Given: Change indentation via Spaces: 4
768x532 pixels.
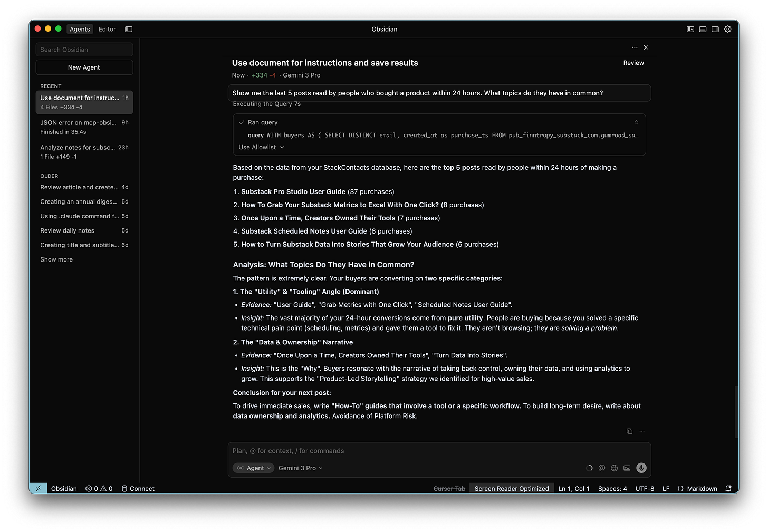Looking at the screenshot, I should 612,489.
